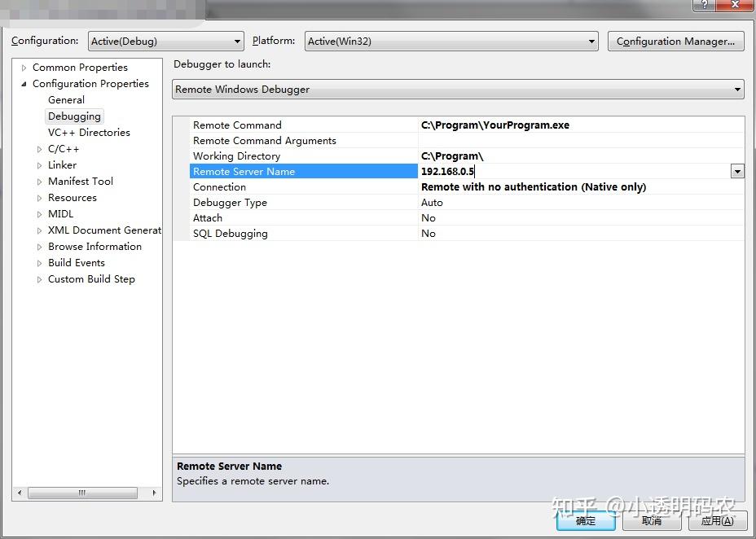Expand the XML Document Generator node
The width and height of the screenshot is (756, 539).
(38, 230)
